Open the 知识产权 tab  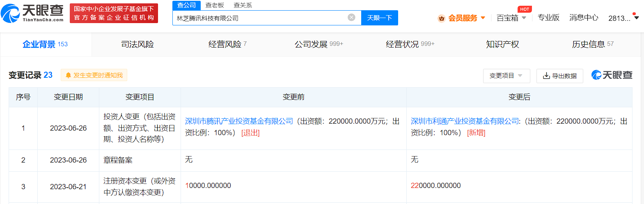pyautogui.click(x=502, y=44)
